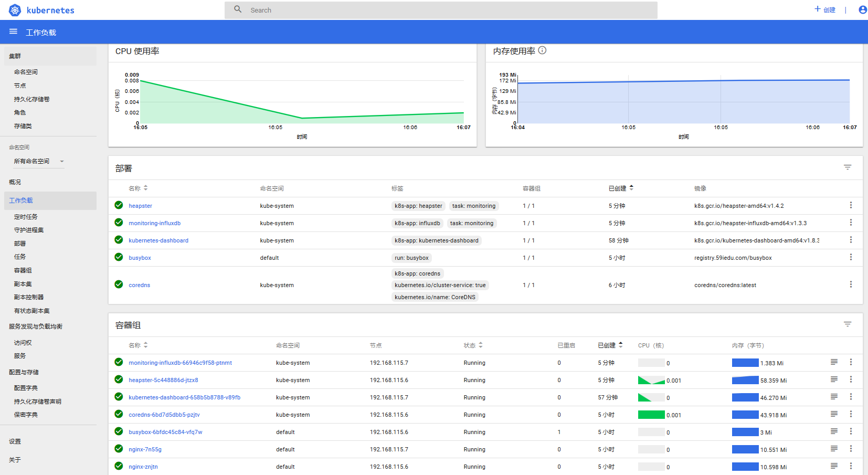This screenshot has height=475, width=868.
Task: Sort pods by the status column arrow
Action: pyautogui.click(x=481, y=345)
